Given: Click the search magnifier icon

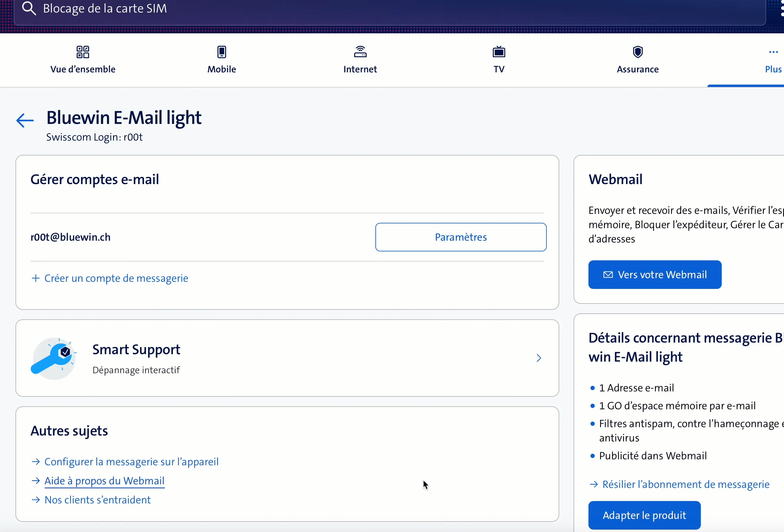Looking at the screenshot, I should click(29, 8).
